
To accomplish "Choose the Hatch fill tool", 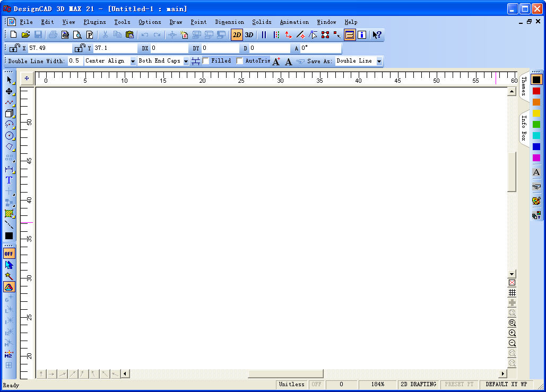I will click(9, 214).
